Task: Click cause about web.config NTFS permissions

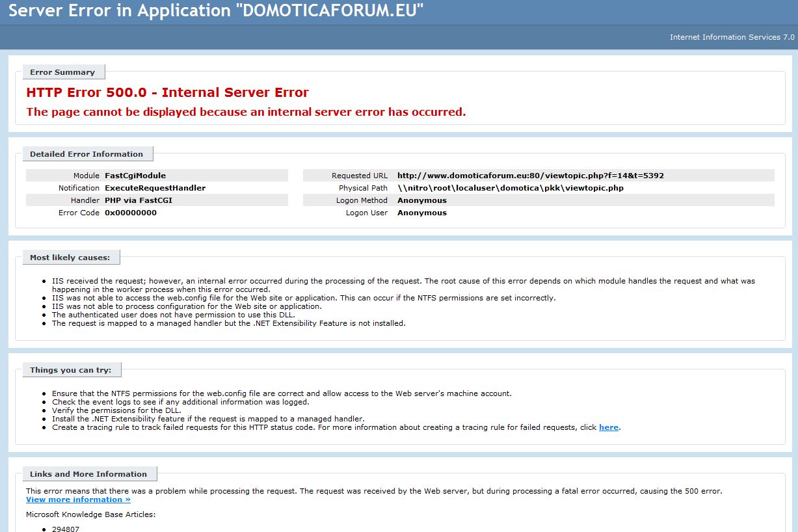Action: coord(304,298)
